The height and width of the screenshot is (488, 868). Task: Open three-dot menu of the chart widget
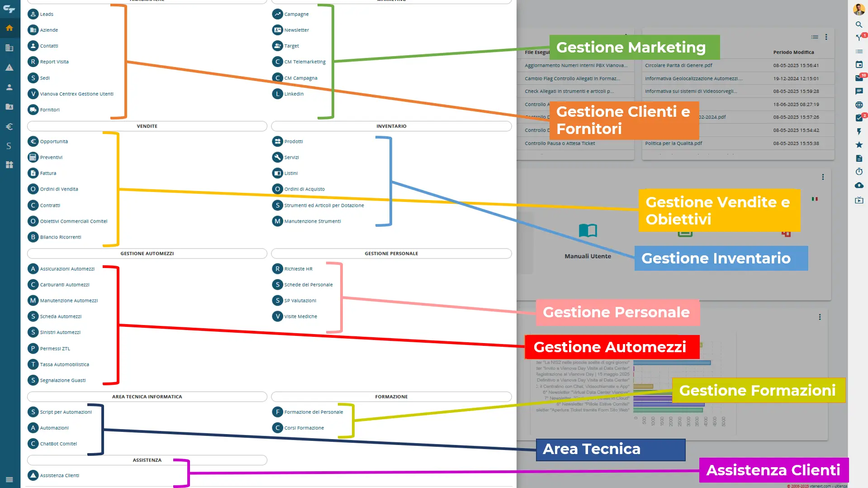820,317
